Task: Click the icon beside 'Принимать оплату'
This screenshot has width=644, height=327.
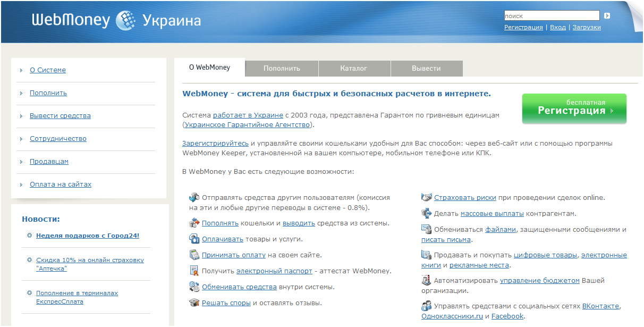Action: [194, 255]
